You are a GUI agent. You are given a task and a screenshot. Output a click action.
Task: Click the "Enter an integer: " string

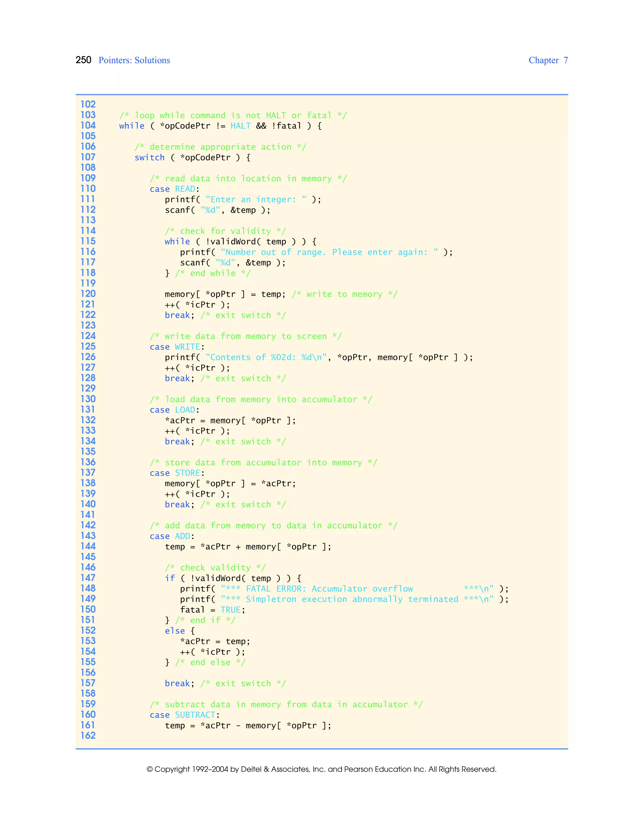[256, 200]
